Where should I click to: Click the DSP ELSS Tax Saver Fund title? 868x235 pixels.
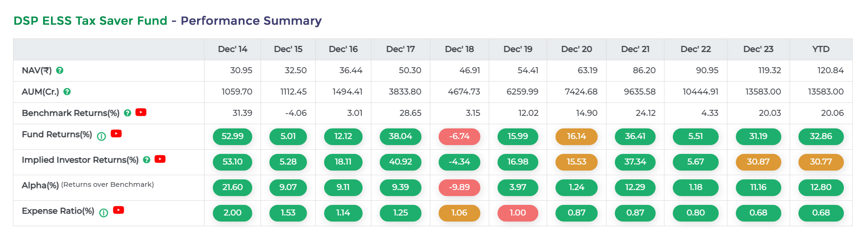(x=90, y=21)
